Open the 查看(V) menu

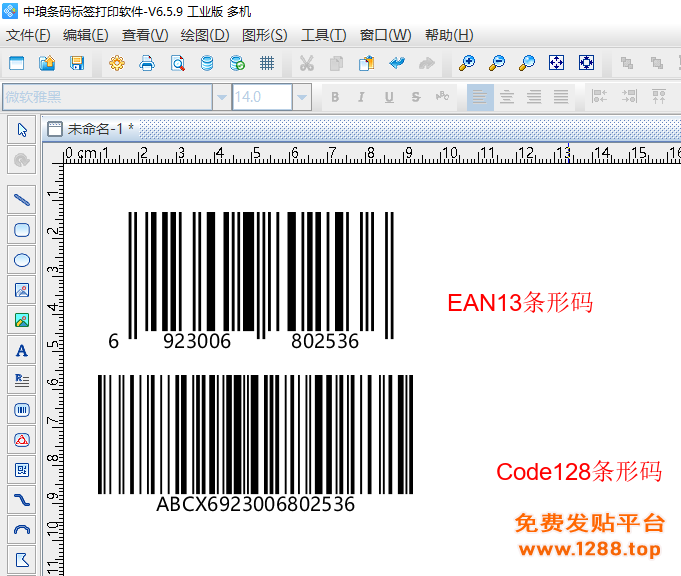(x=145, y=35)
